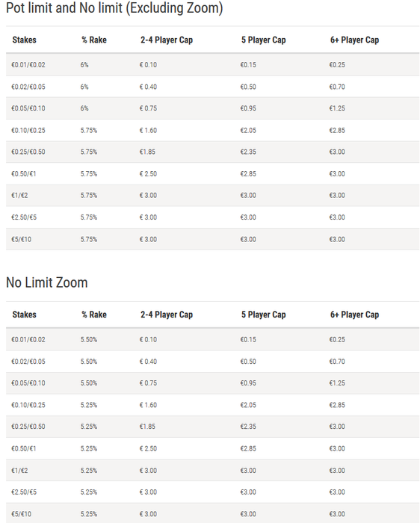Click '2-4 Player Cap' header in Pot limit table
The width and height of the screenshot is (420, 523).
(167, 40)
